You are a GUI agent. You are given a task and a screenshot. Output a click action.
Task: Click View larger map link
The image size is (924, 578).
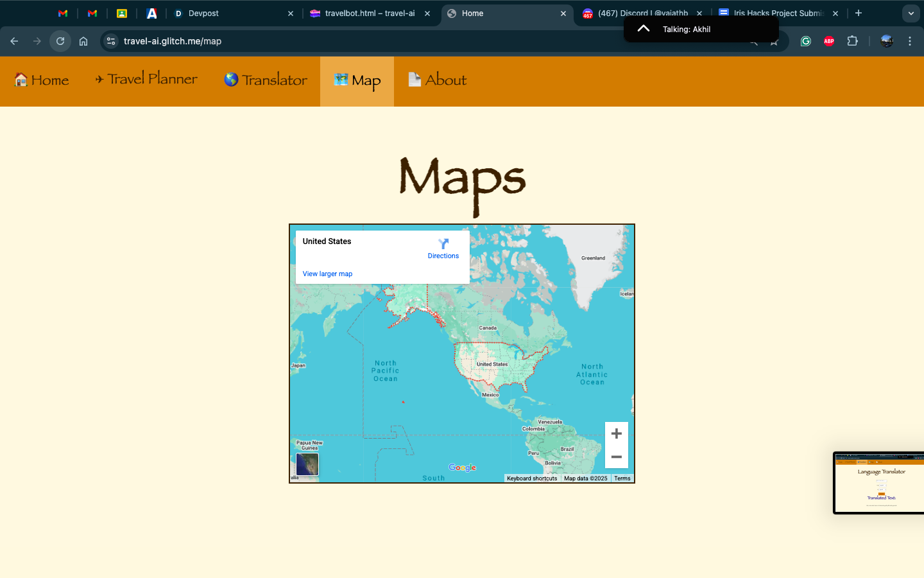(x=327, y=274)
